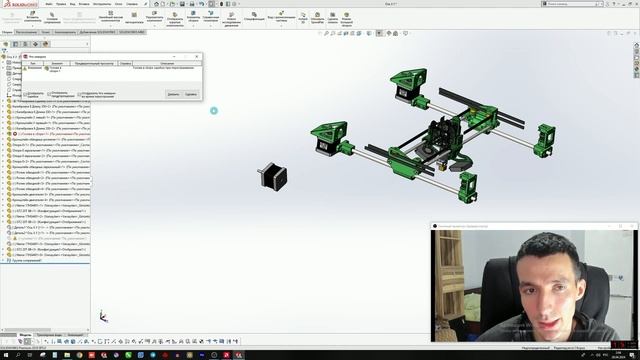The height and width of the screenshot is (360, 640).
Task: Rebuild model using the traffic light icon
Action: point(221,4)
